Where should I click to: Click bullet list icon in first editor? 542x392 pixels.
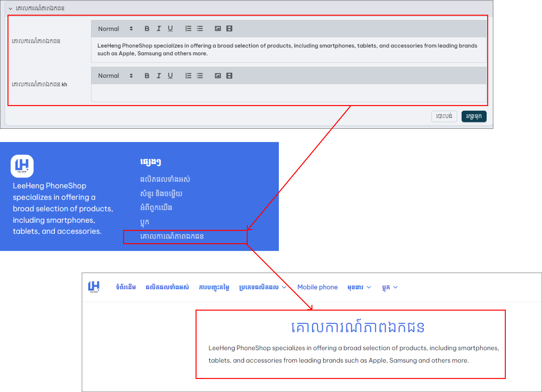tap(200, 29)
